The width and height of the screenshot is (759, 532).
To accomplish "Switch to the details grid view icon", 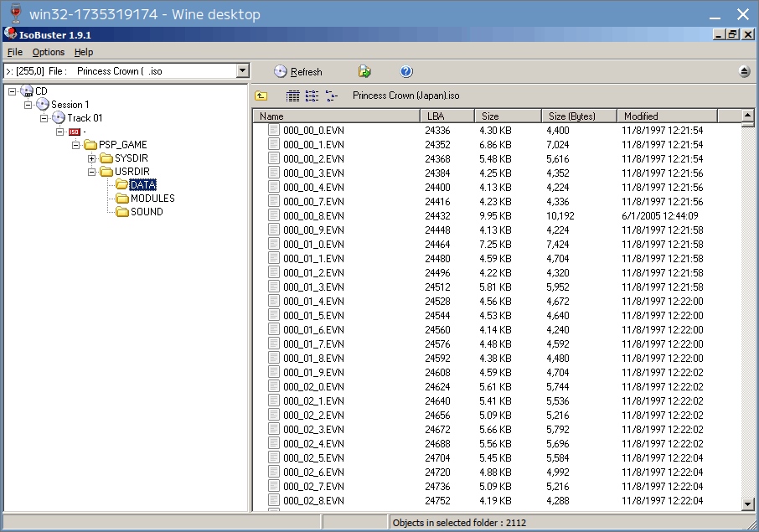I will pos(293,96).
